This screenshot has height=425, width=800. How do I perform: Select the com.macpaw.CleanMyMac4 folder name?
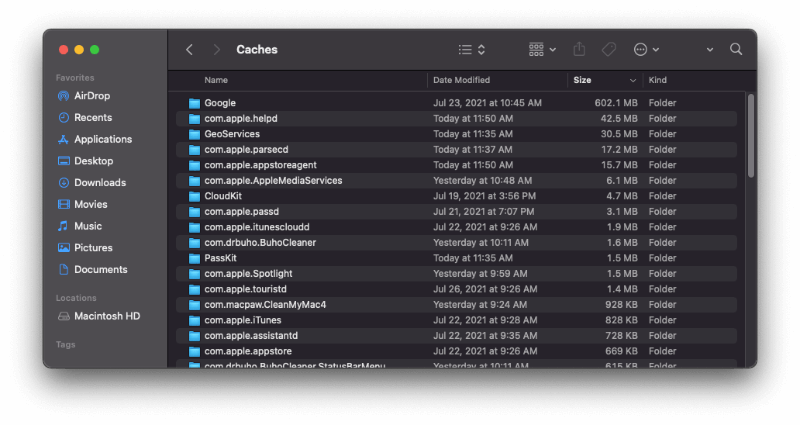(x=265, y=305)
